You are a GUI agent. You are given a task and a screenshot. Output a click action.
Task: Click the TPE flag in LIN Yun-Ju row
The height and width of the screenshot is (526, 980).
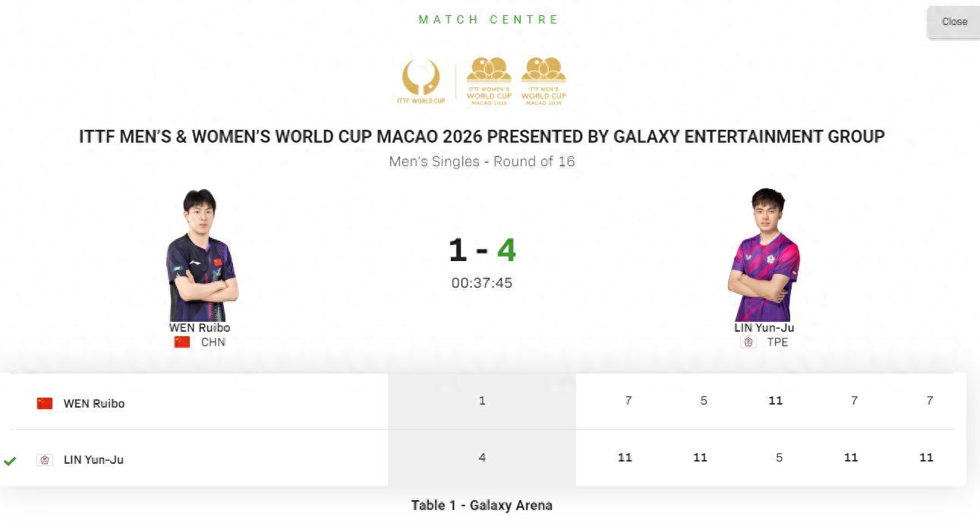[x=45, y=459]
